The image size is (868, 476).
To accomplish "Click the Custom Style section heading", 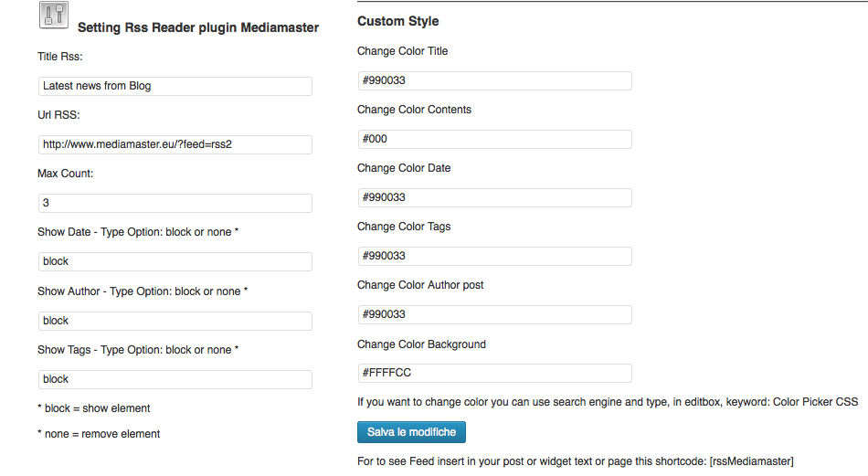I will coord(397,21).
